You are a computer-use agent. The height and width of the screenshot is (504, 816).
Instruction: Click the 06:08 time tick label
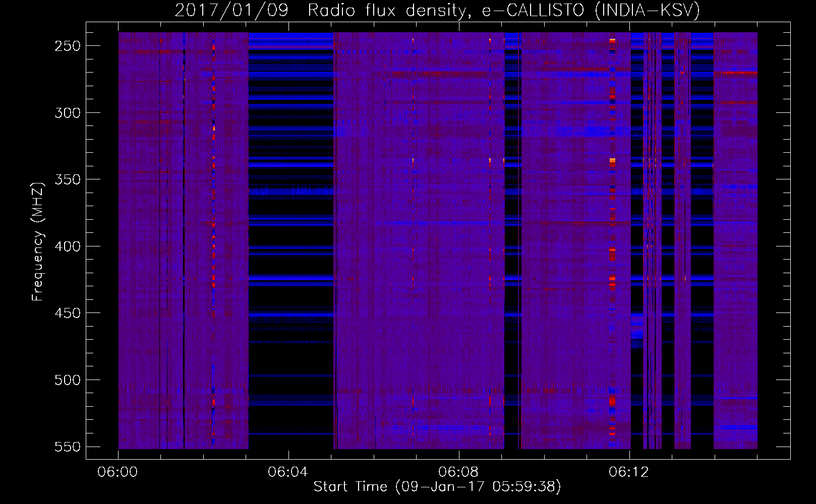point(458,472)
